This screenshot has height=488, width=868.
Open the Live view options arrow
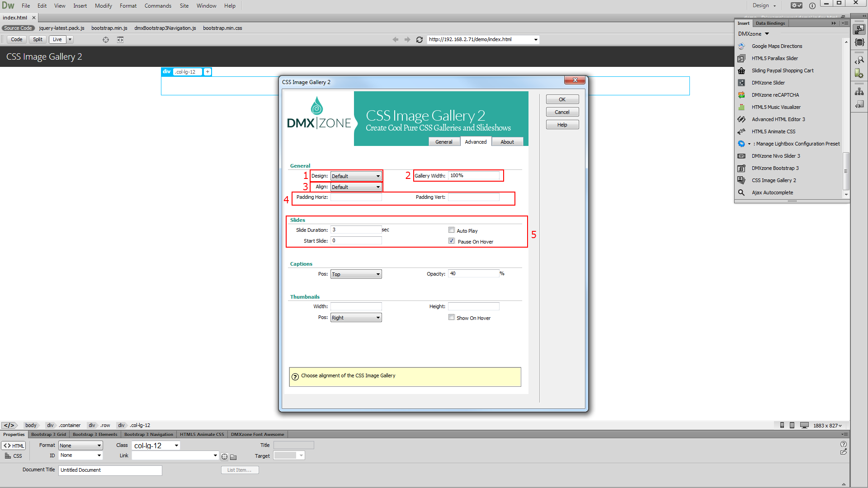(70, 39)
